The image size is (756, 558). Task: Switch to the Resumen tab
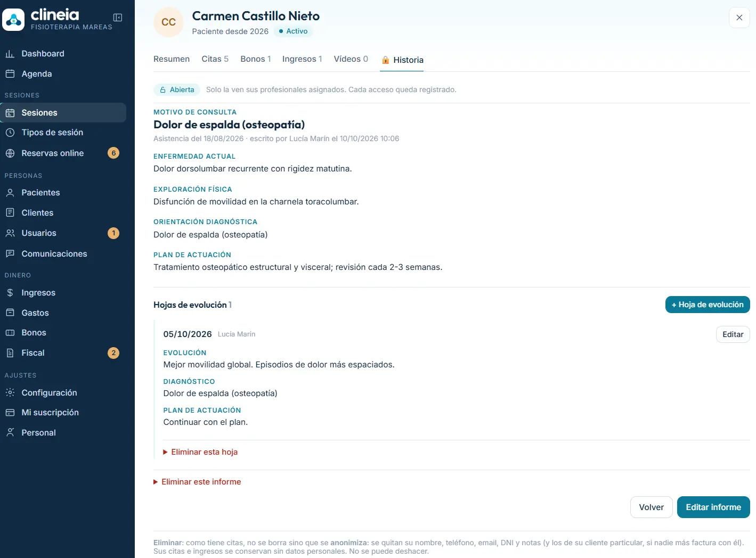[172, 59]
